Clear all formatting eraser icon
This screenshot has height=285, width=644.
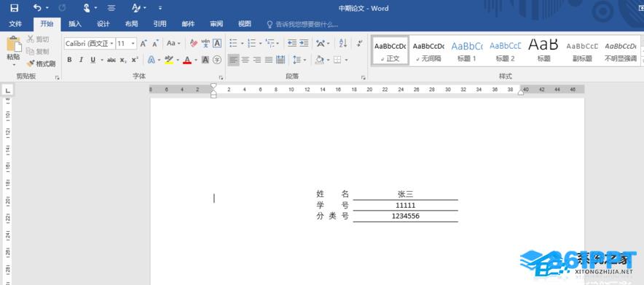pos(194,43)
